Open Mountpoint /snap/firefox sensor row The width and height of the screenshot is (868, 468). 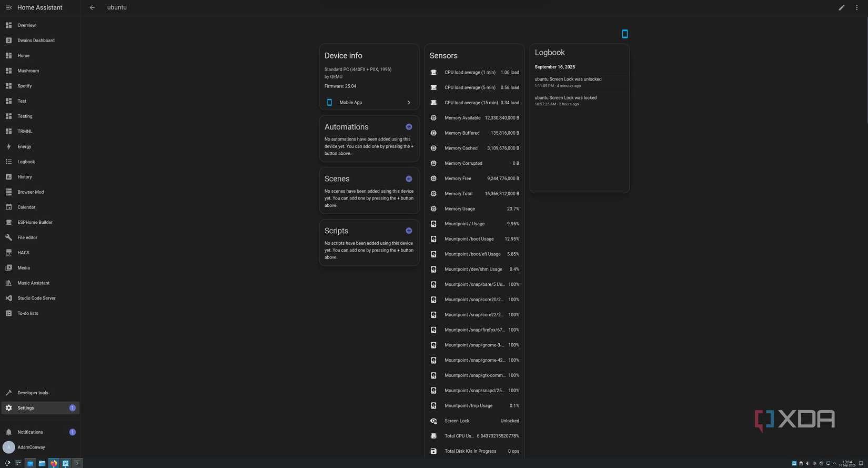coord(475,330)
